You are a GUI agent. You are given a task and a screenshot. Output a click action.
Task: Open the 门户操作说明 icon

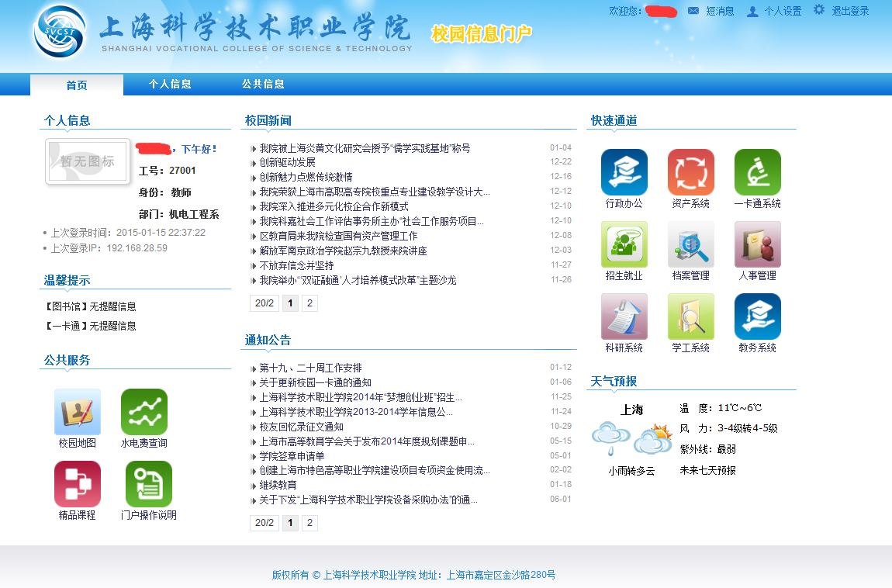click(148, 484)
